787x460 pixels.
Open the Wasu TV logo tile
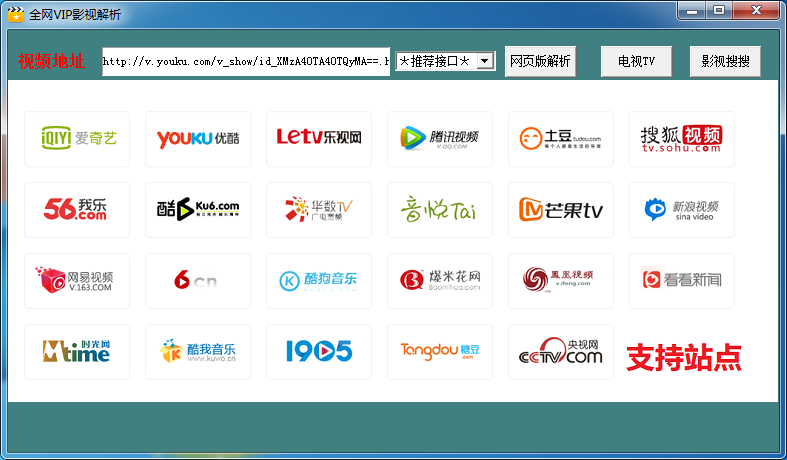[319, 210]
